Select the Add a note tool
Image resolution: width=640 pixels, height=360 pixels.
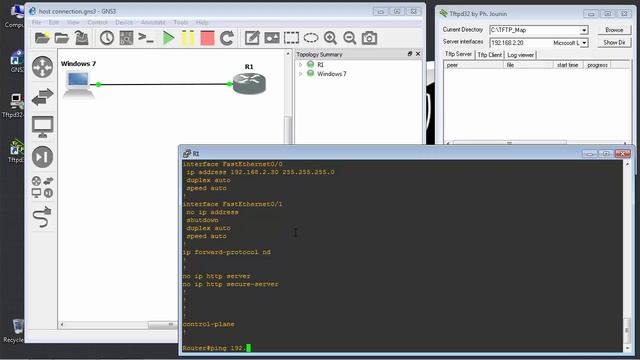252,38
